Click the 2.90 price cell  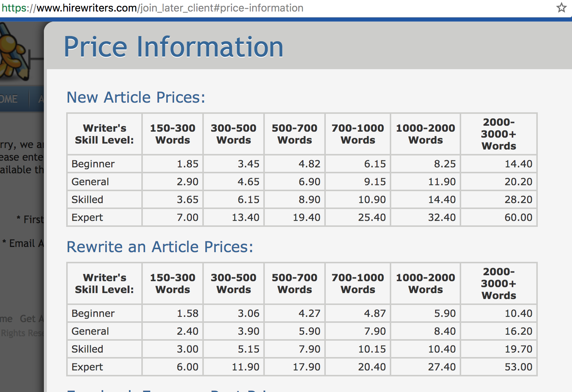click(173, 181)
